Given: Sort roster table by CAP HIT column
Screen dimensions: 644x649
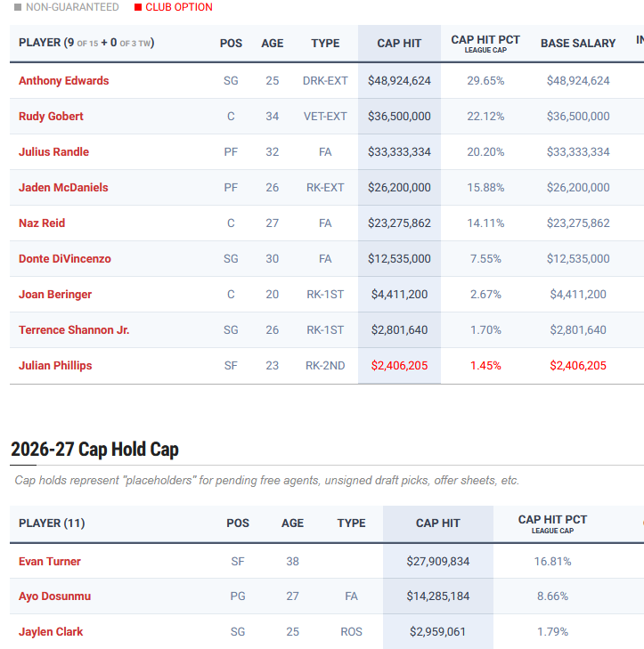Looking at the screenshot, I should 399,44.
